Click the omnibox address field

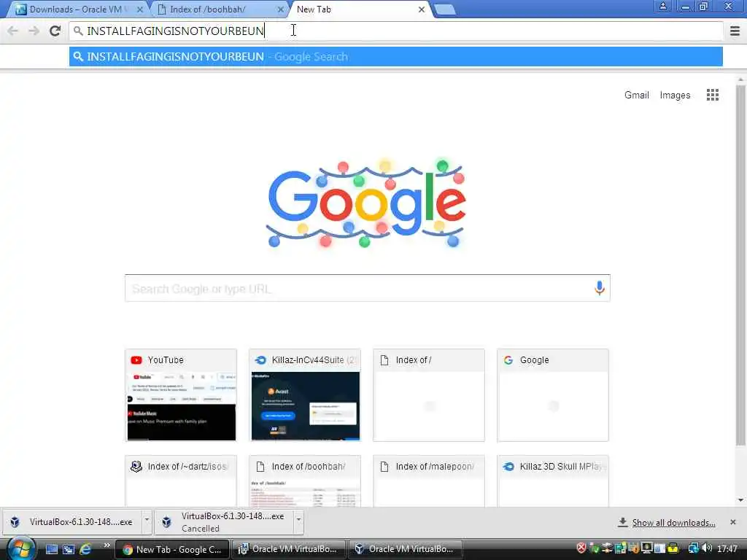coord(395,31)
